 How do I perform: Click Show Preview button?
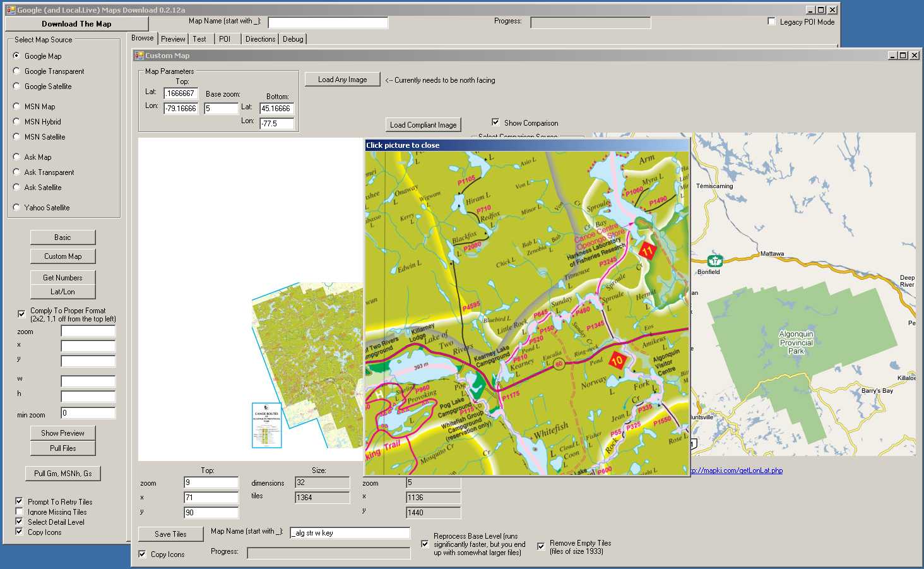[62, 433]
